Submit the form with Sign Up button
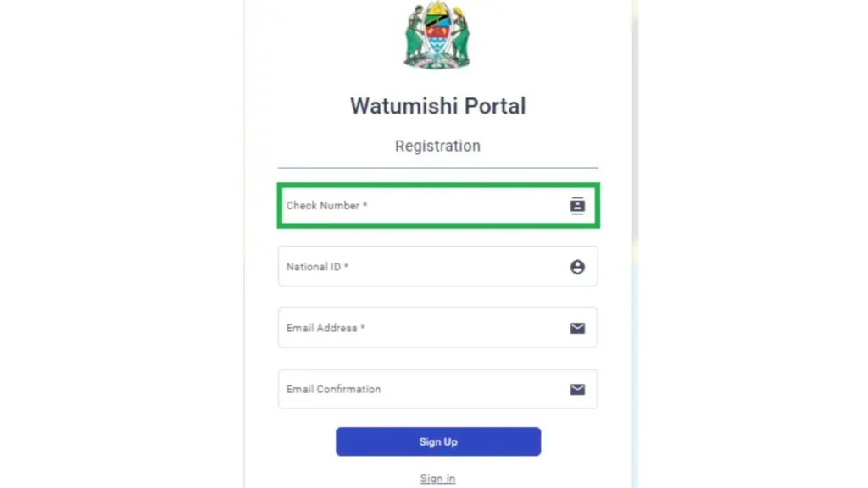Image resolution: width=868 pixels, height=488 pixels. pyautogui.click(x=438, y=441)
